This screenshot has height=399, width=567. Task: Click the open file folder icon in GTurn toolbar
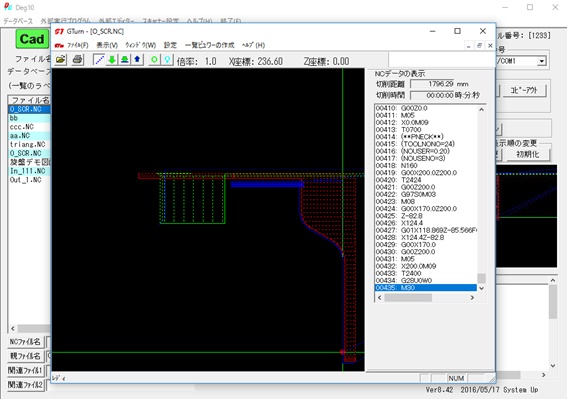coord(61,60)
